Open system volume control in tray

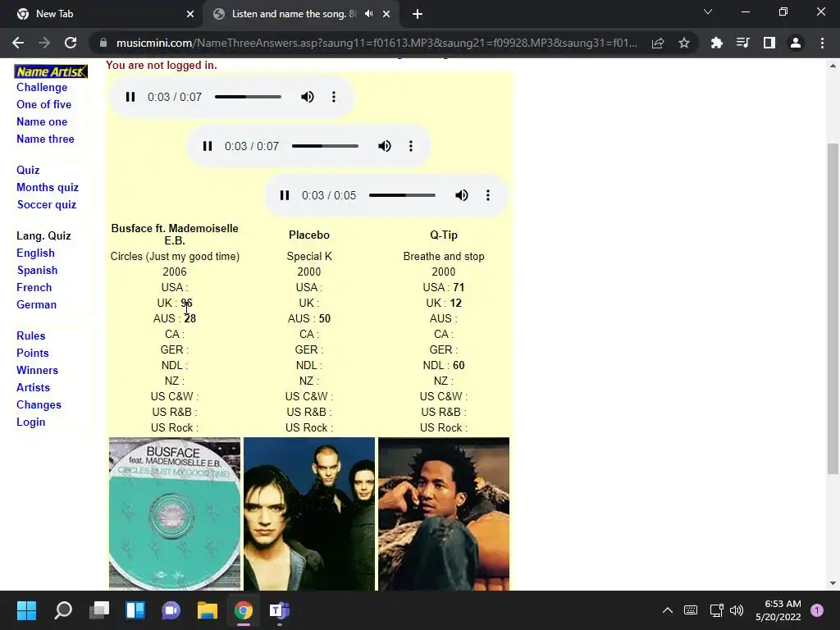[737, 610]
